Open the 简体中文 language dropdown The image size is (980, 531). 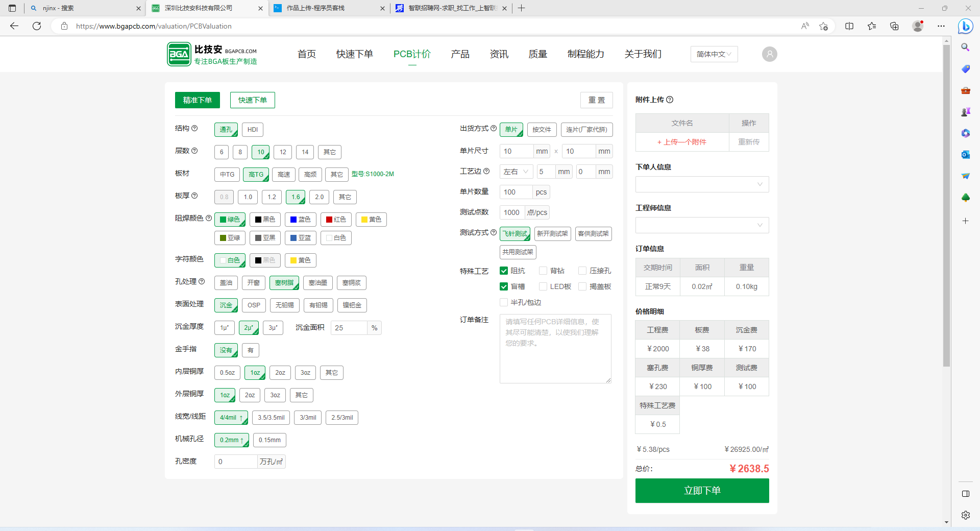tap(714, 54)
